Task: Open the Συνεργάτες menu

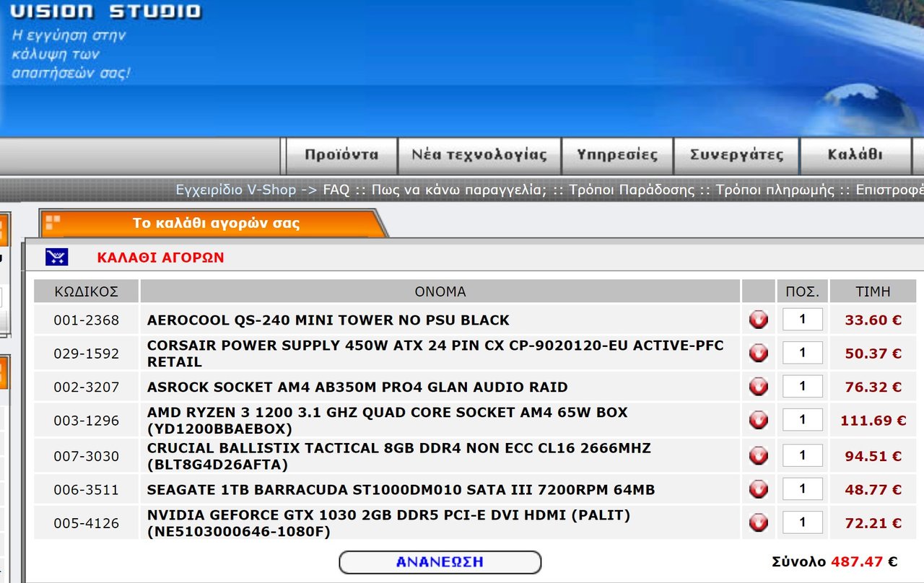Action: tap(736, 155)
